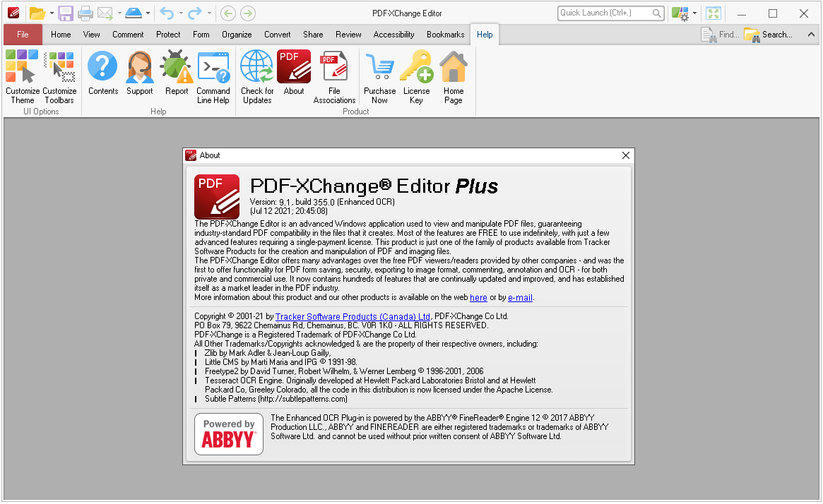Click the Open folder icon in quick toolbar
Screen dimensions: 823x504
pyautogui.click(x=37, y=13)
